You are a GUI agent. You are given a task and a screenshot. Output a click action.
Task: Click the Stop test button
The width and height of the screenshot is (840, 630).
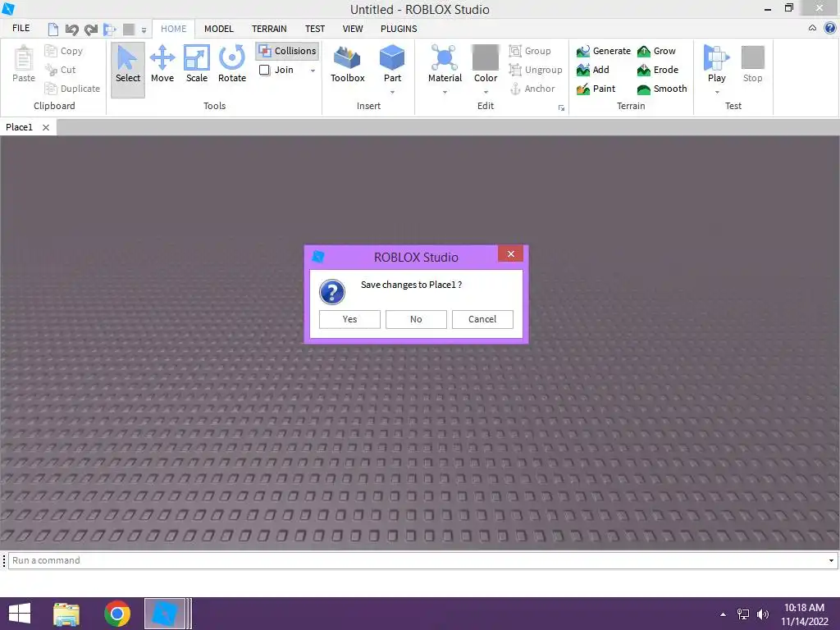click(752, 64)
